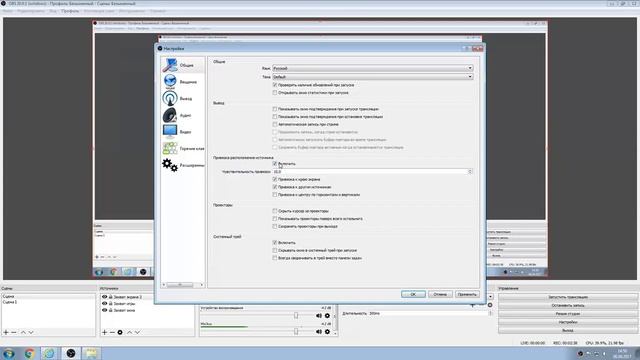This screenshot has width=640, height=360.
Task: Open source properties gear icon
Action: [x=120, y=333]
